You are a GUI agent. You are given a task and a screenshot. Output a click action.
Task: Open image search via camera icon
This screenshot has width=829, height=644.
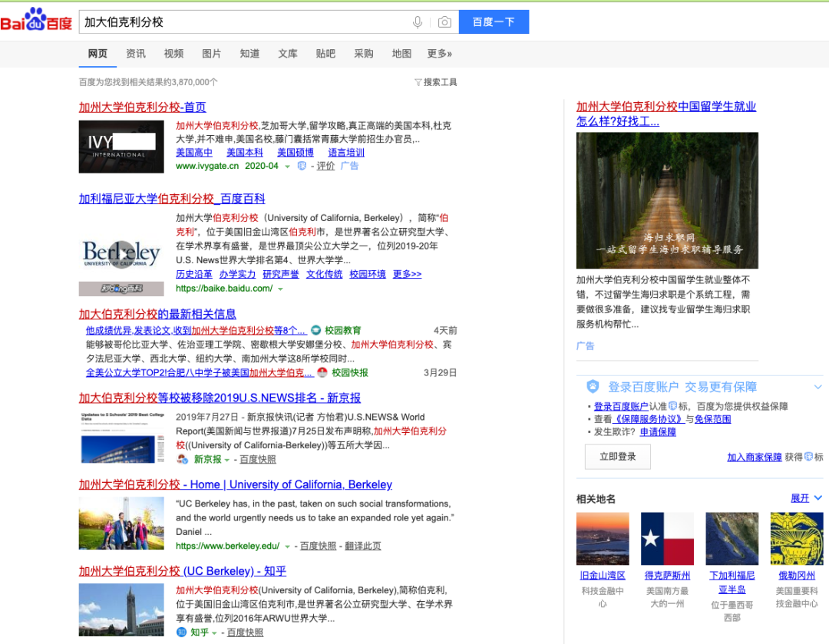click(x=444, y=22)
